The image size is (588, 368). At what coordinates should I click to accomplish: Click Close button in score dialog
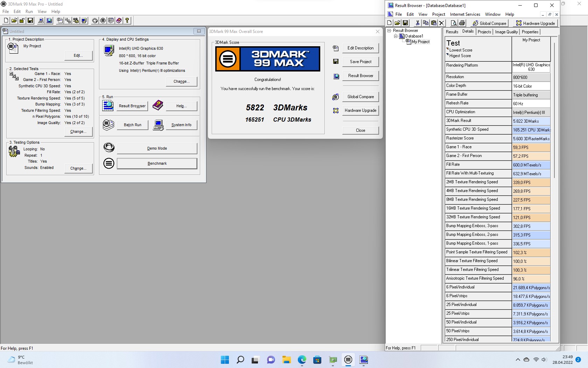360,130
